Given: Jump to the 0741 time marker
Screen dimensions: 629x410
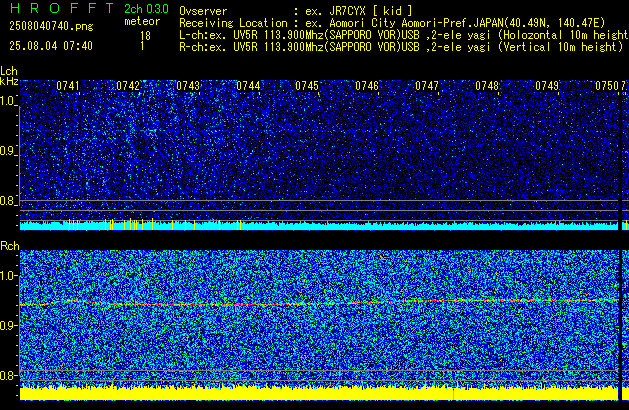Looking at the screenshot, I should (x=68, y=86).
